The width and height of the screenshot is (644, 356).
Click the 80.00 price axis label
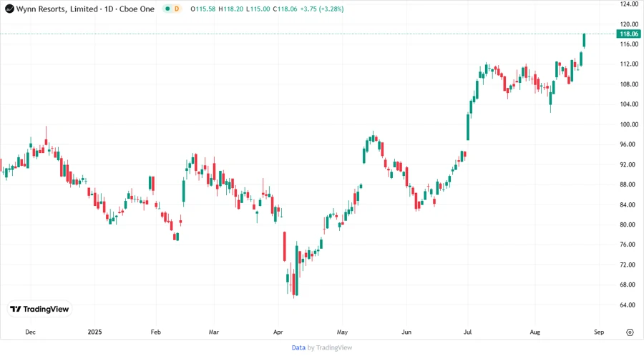[629, 224]
